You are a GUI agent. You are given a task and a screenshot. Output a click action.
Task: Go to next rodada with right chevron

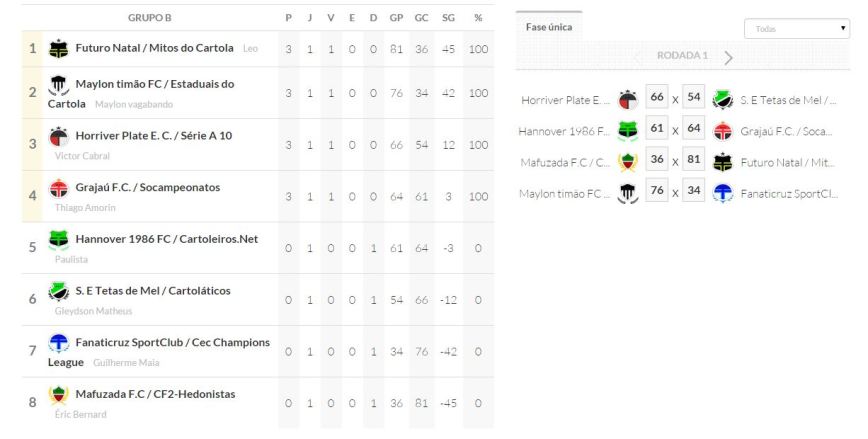click(x=728, y=56)
